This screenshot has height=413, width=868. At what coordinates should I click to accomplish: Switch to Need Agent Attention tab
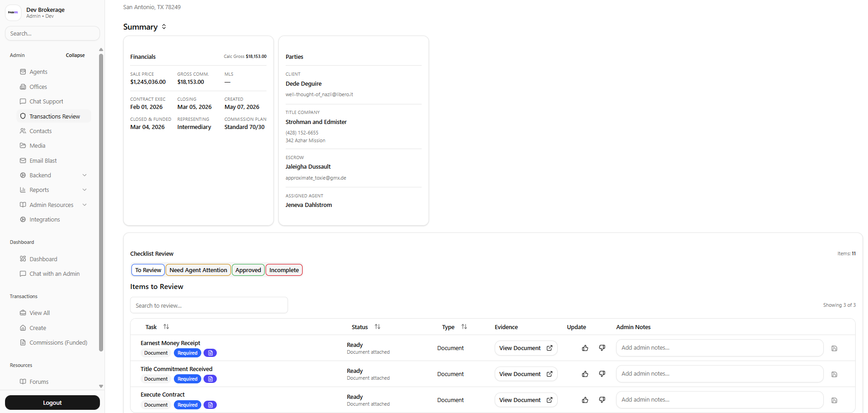[198, 270]
